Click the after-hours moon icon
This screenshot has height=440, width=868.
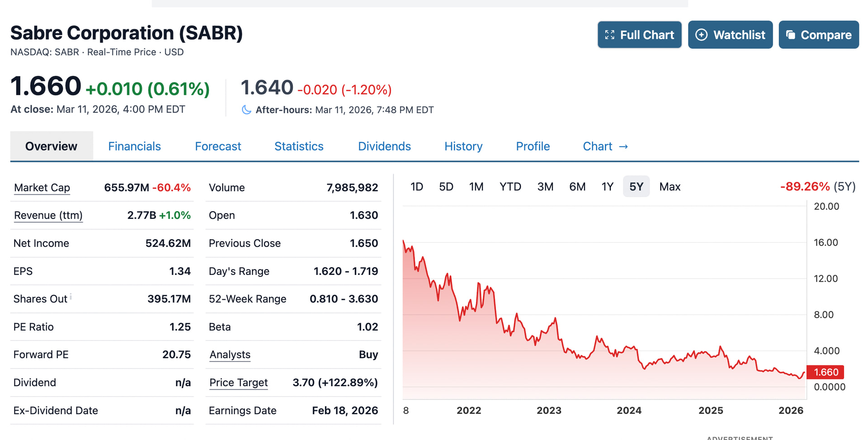click(246, 110)
